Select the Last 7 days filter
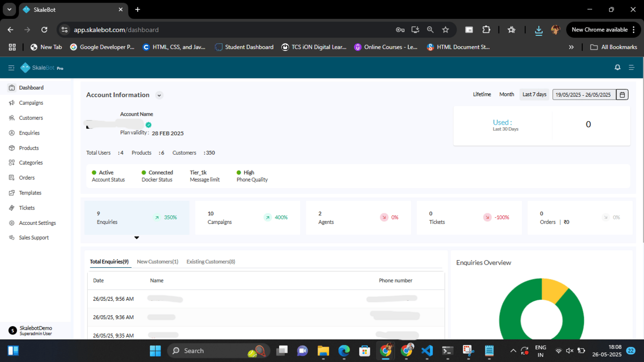This screenshot has width=644, height=362. tap(534, 94)
